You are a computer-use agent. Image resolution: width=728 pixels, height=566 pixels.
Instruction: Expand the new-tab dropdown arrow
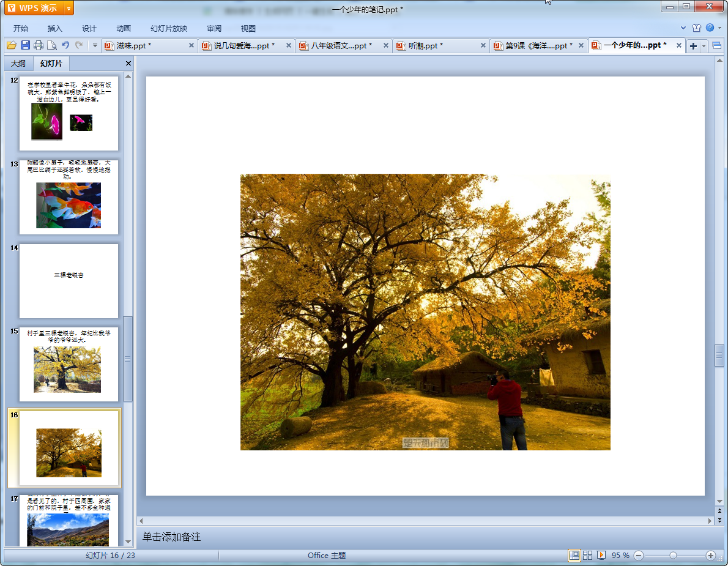[704, 46]
